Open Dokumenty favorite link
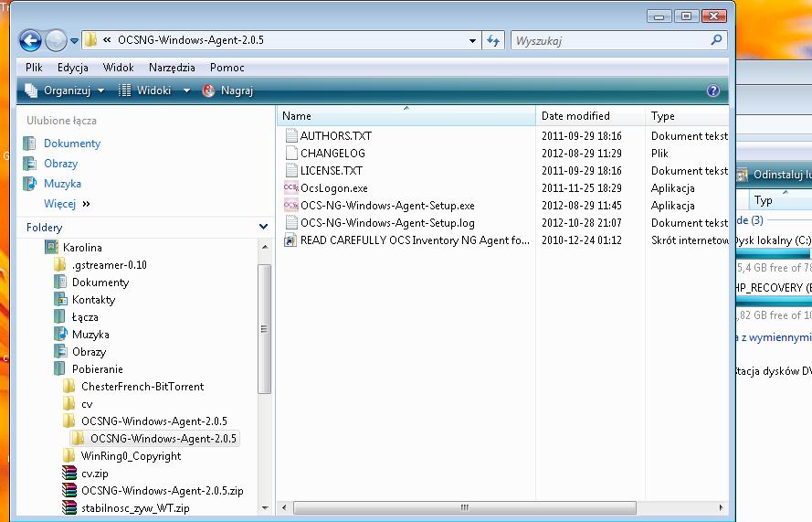812x522 pixels. (x=72, y=144)
